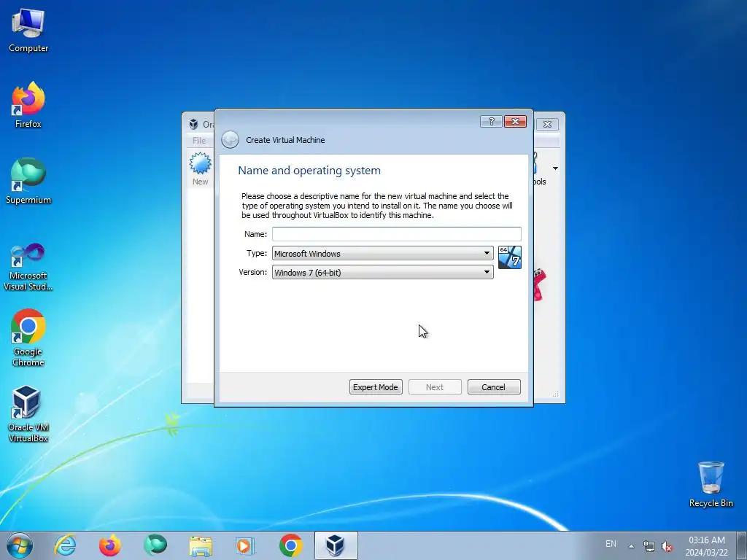Click the help question mark button
The image size is (747, 560).
(491, 122)
